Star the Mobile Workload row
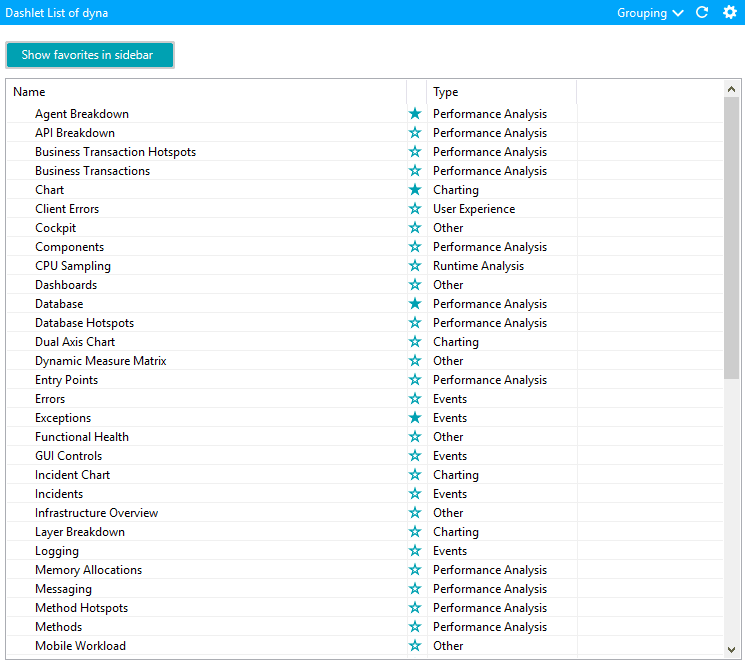745x662 pixels. click(415, 646)
